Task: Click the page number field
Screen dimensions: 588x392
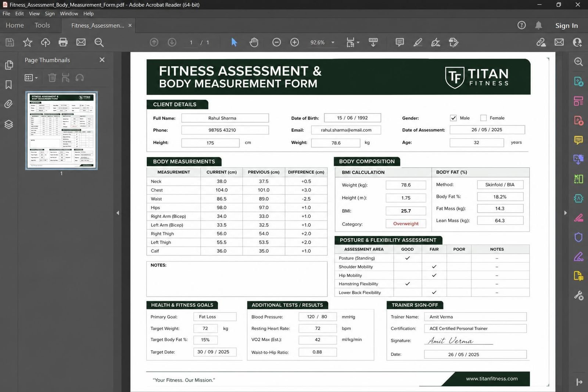Action: [191, 42]
